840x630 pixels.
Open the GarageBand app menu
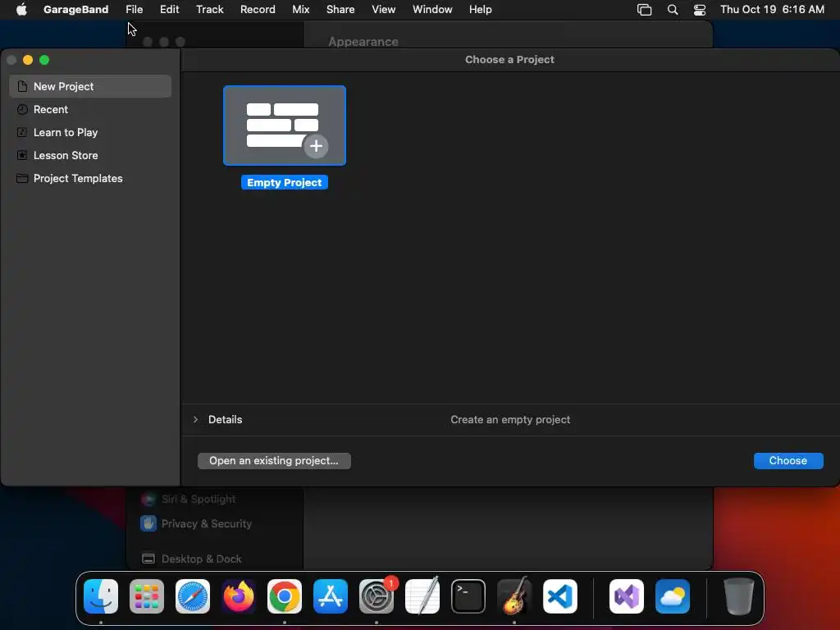(75, 10)
